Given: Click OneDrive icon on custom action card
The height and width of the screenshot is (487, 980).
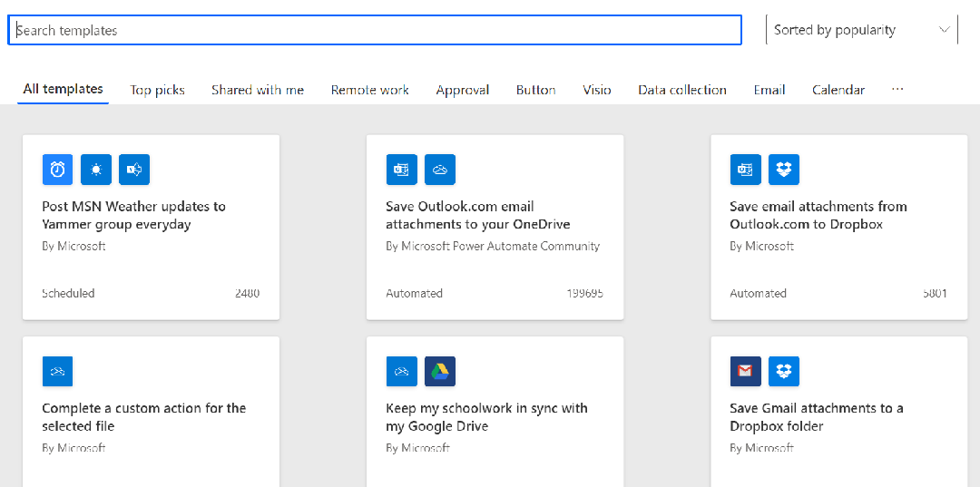Looking at the screenshot, I should (x=57, y=372).
